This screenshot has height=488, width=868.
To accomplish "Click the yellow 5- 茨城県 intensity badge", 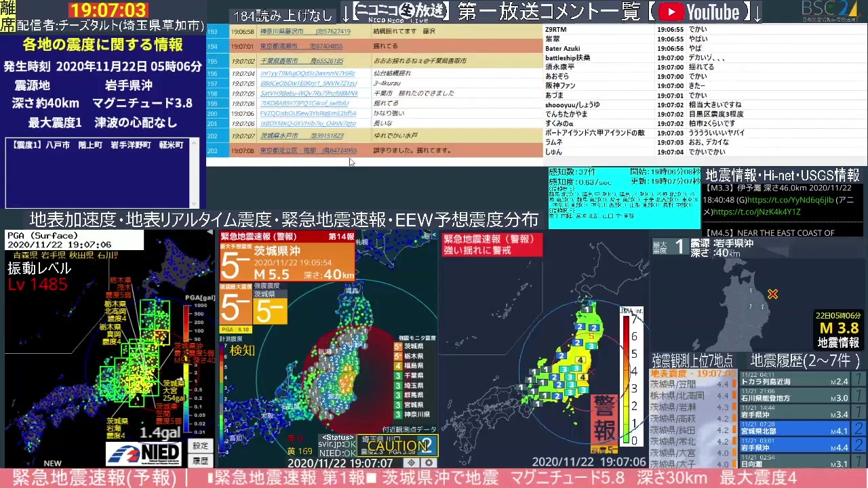I will point(269,310).
